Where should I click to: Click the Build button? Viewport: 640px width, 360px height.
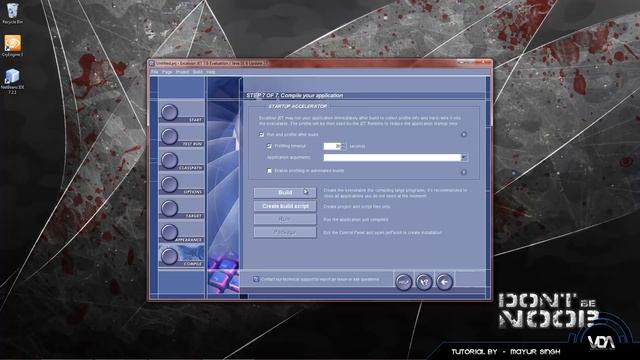[285, 193]
